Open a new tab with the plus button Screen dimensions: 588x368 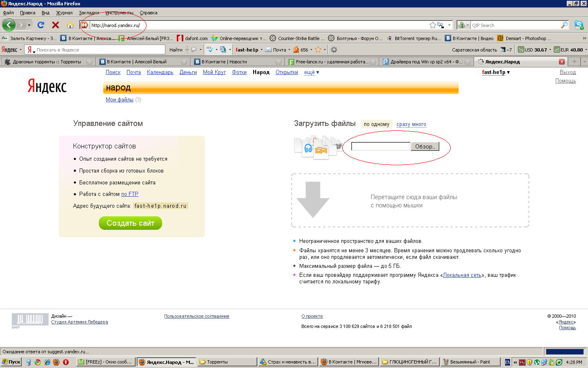(575, 62)
